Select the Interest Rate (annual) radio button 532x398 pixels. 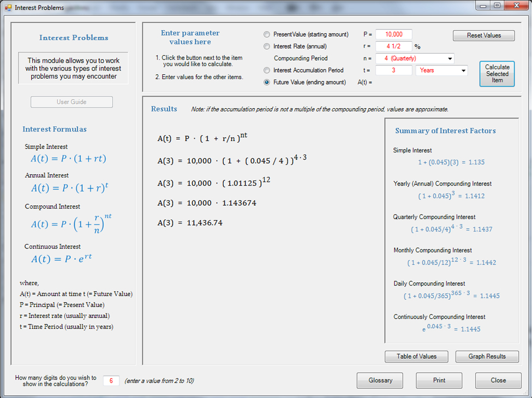pos(267,46)
